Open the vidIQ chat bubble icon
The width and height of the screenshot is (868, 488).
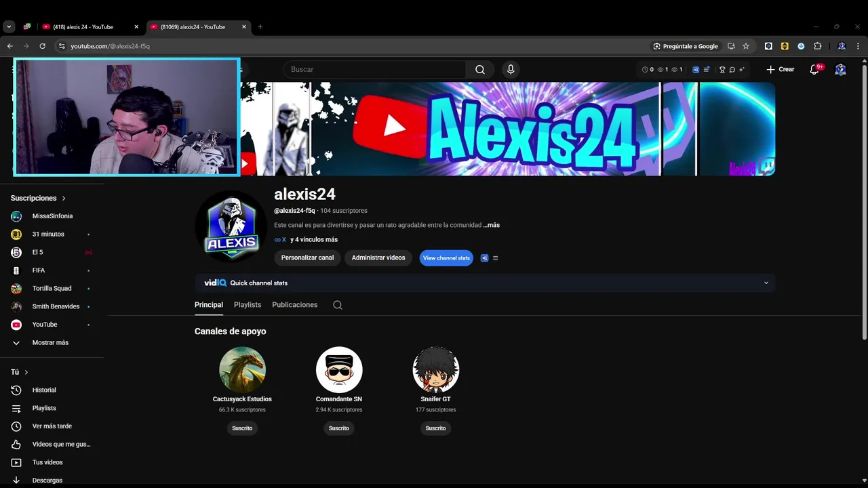pyautogui.click(x=732, y=69)
